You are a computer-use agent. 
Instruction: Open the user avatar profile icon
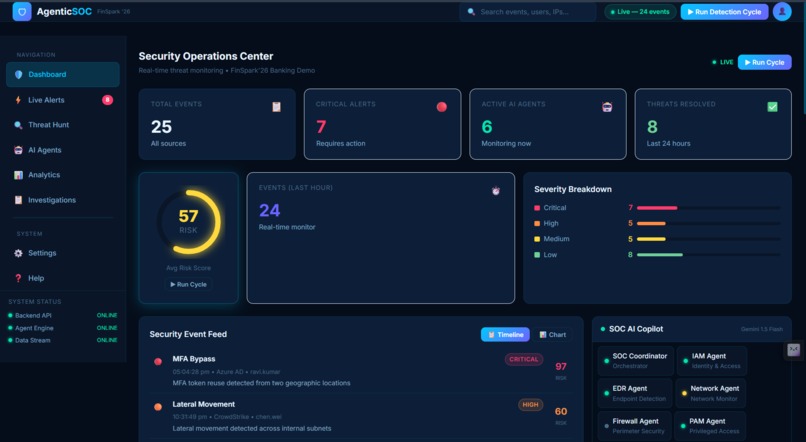tap(782, 11)
